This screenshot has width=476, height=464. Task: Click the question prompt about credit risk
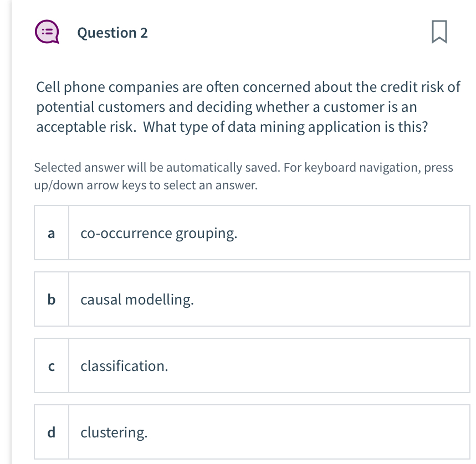click(x=247, y=106)
